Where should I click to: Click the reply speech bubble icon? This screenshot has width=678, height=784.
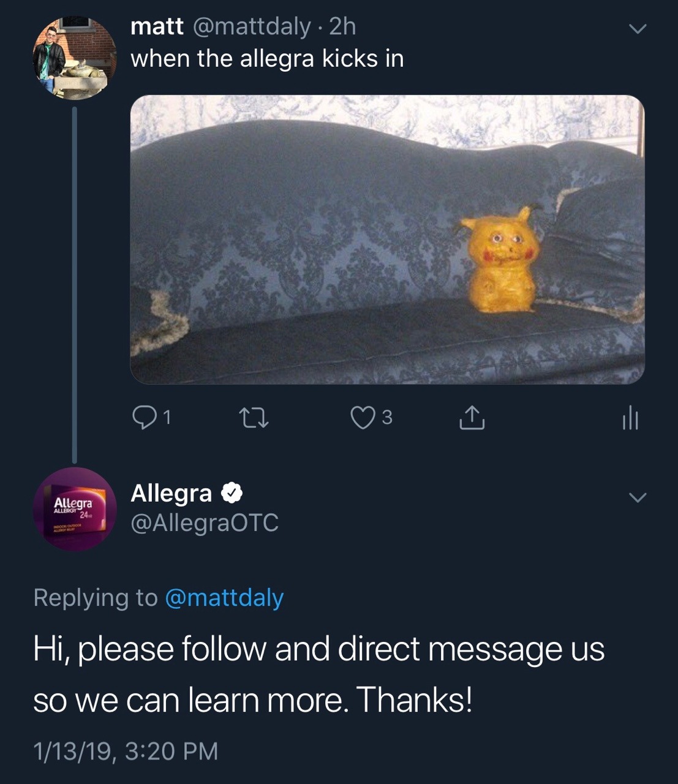(145, 418)
